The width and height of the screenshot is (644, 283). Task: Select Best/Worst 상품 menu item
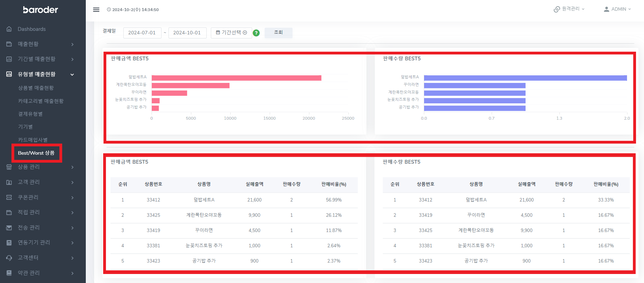[36, 153]
